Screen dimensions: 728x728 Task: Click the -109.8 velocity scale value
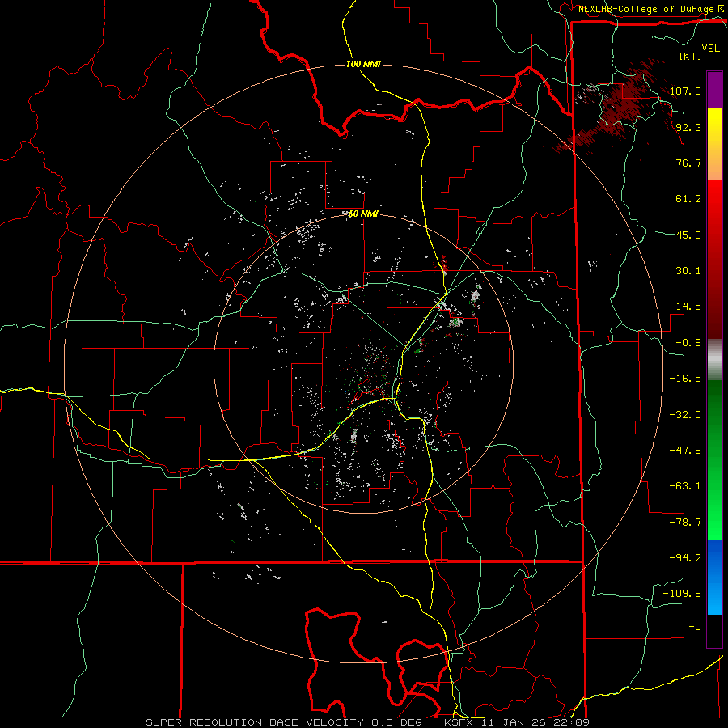point(682,594)
